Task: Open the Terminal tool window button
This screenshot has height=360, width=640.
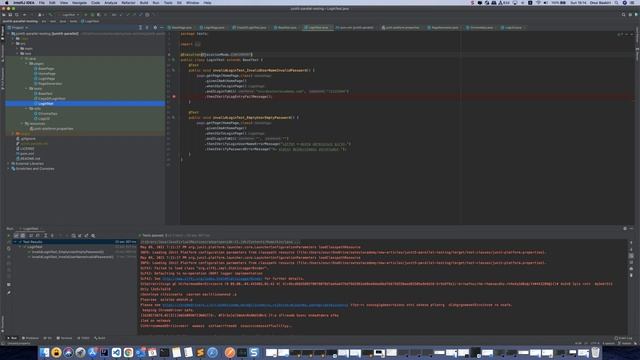Action: [x=64, y=338]
